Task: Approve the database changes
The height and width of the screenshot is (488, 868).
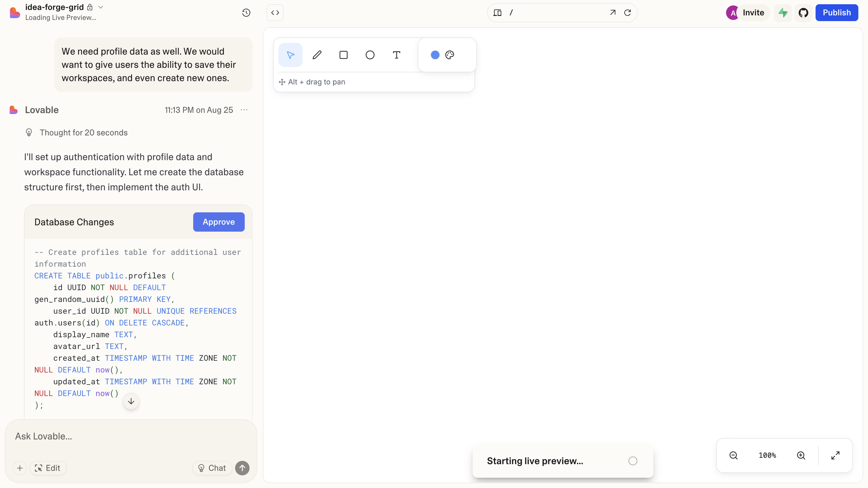Action: tap(218, 222)
